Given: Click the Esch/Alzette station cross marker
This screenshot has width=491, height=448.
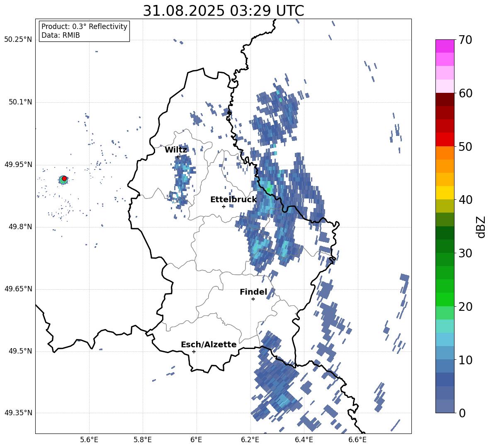Looking at the screenshot, I should tap(194, 351).
